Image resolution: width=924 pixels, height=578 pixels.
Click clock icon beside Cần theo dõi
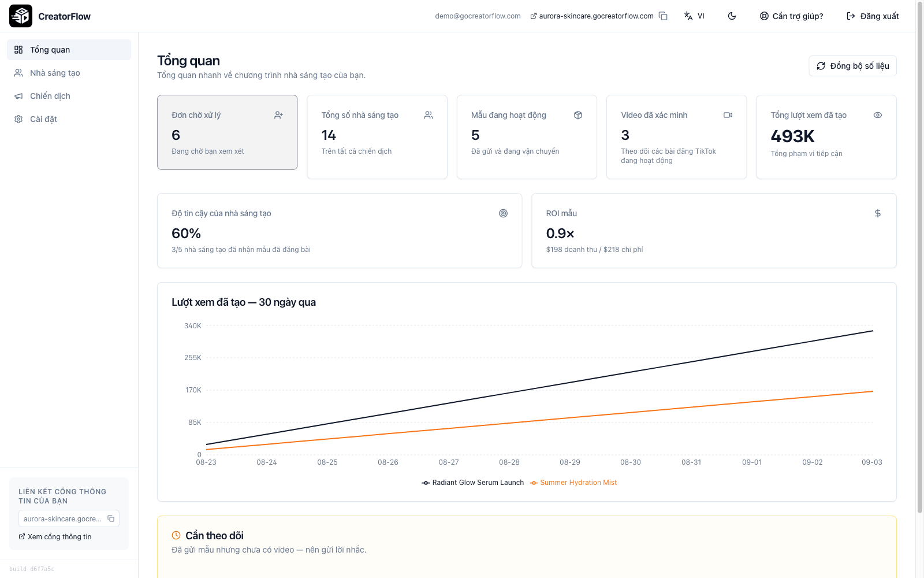pyautogui.click(x=176, y=535)
